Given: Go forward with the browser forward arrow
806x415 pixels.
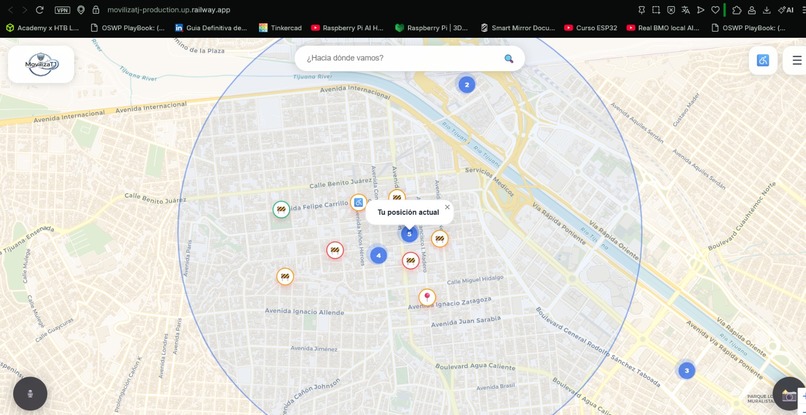Looking at the screenshot, I should coord(24,10).
